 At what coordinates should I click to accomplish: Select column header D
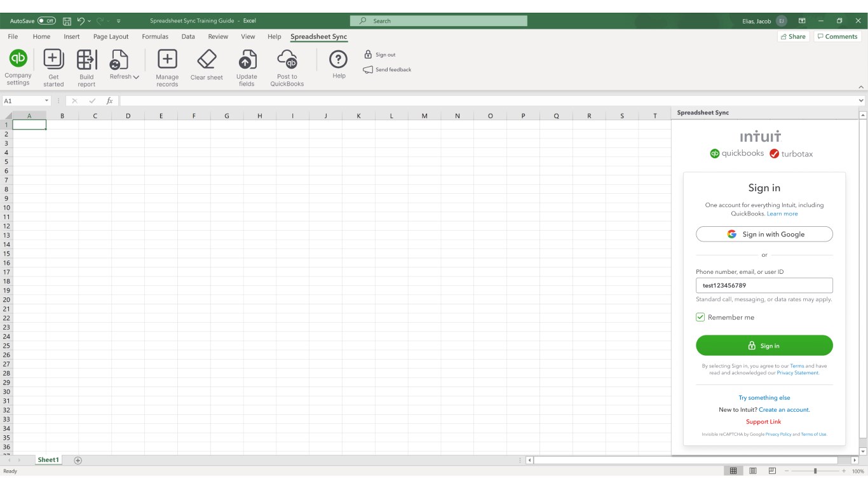click(128, 116)
